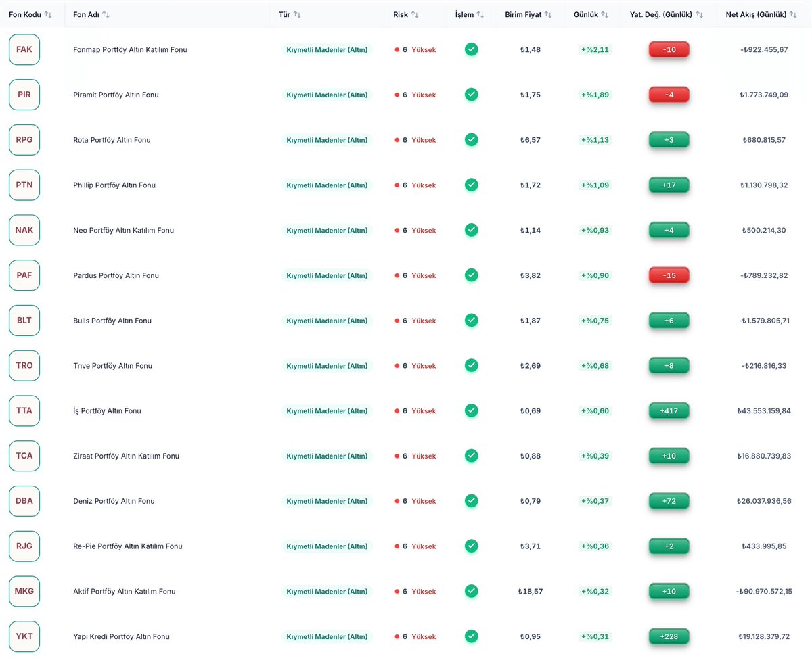812x658 pixels.
Task: Click İşlem checkmark icon for Deniz fund
Action: pos(472,500)
